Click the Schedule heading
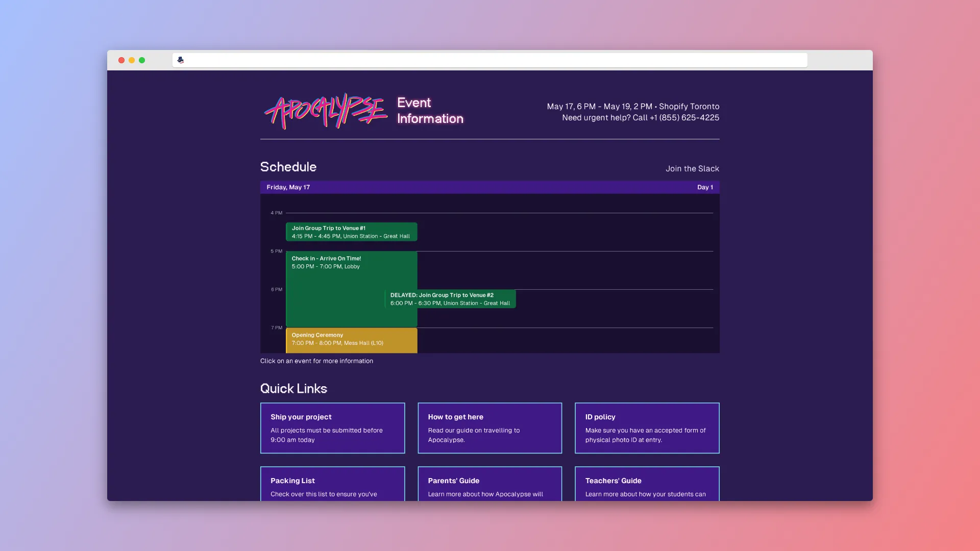The height and width of the screenshot is (551, 980). click(x=288, y=167)
